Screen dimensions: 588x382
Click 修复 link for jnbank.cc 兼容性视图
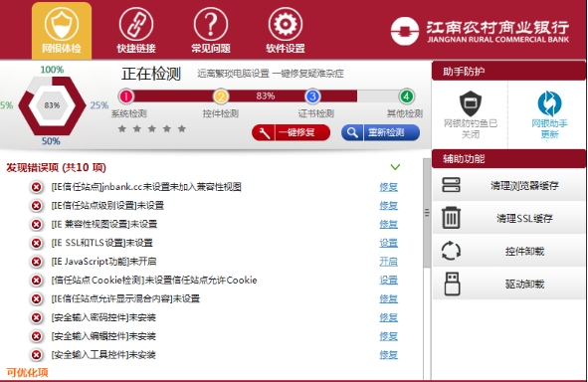click(x=388, y=187)
